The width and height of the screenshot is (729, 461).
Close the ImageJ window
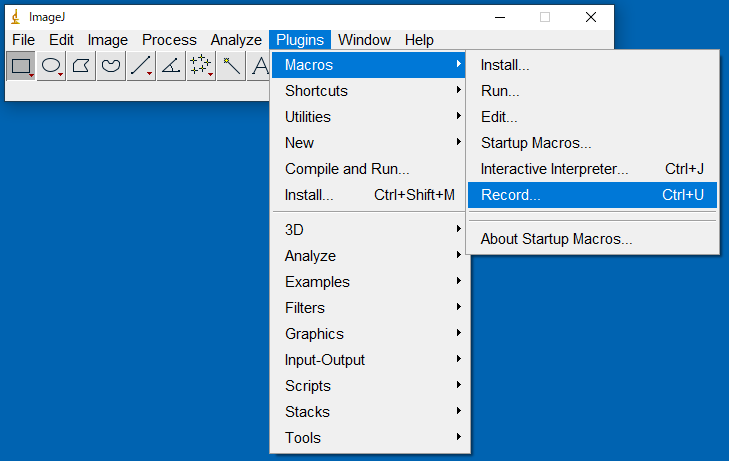[591, 17]
